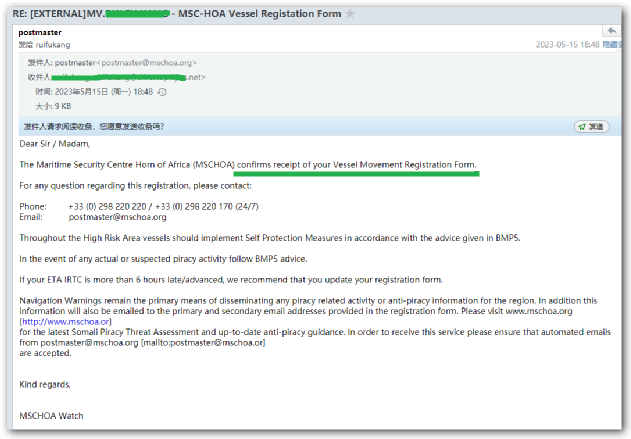Select the recipient name ruifukang
This screenshot has height=439, width=631.
tap(53, 45)
